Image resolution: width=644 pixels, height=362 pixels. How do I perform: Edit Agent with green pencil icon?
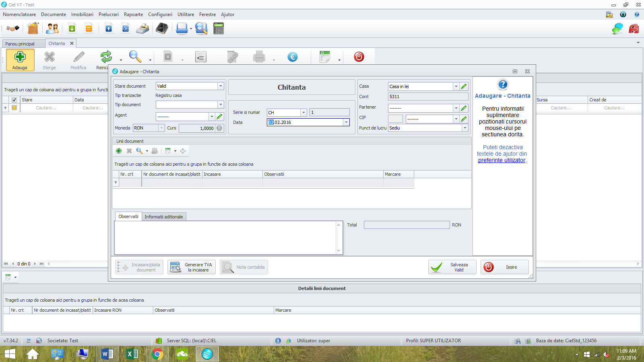(x=219, y=117)
